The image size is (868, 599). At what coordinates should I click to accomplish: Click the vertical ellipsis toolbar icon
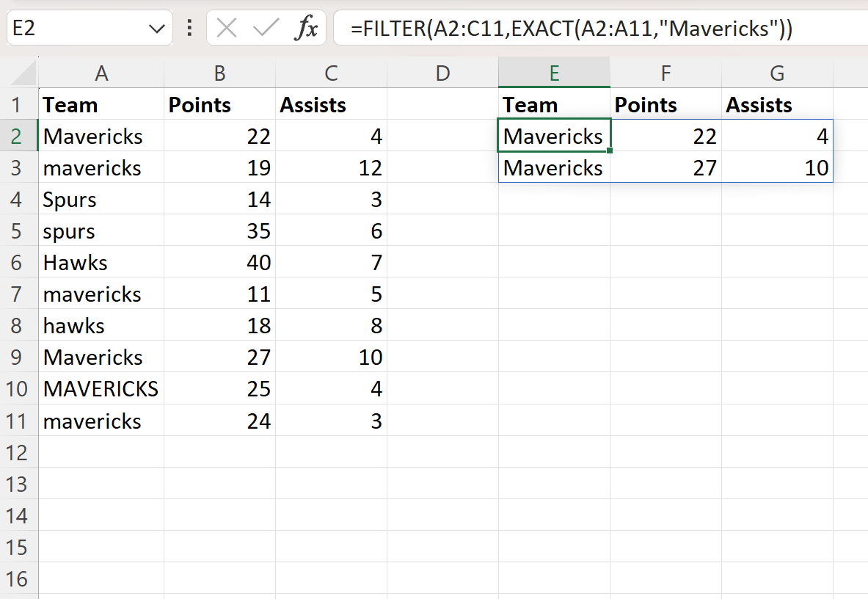click(x=189, y=28)
